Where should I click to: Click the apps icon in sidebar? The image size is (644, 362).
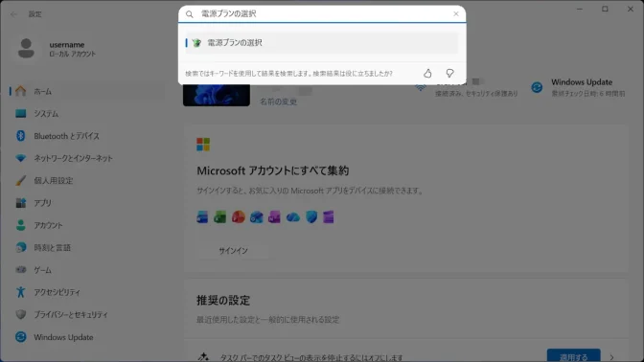(x=20, y=203)
